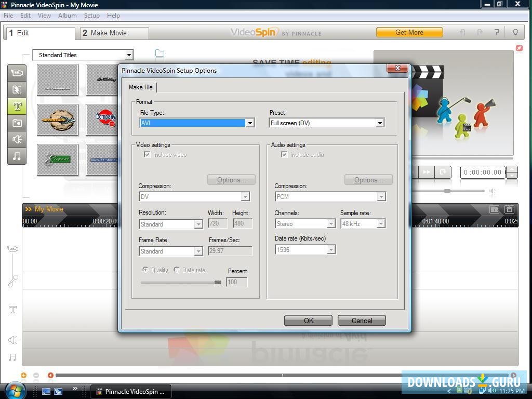Click the Quality percent slider handle
Viewport: 532px width, 399px height.
tap(218, 282)
